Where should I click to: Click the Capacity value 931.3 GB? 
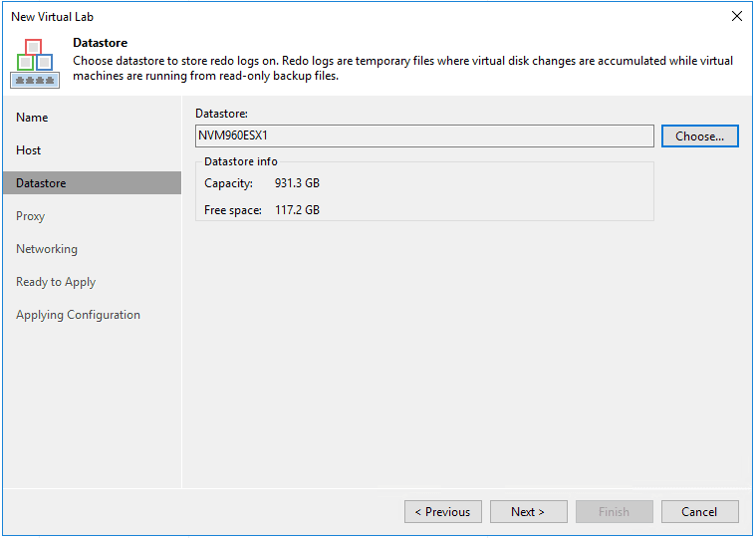pyautogui.click(x=297, y=183)
